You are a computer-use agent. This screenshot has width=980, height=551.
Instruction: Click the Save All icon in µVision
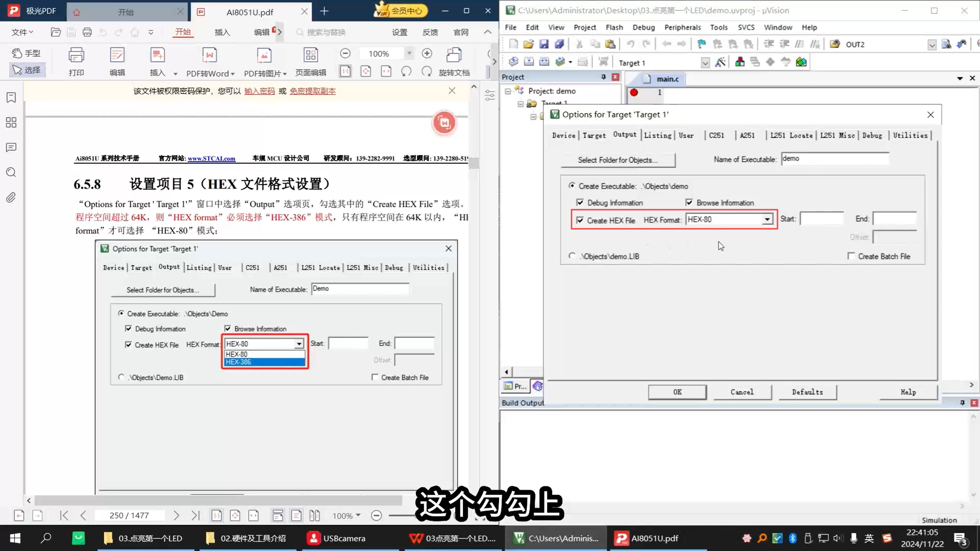pyautogui.click(x=559, y=44)
